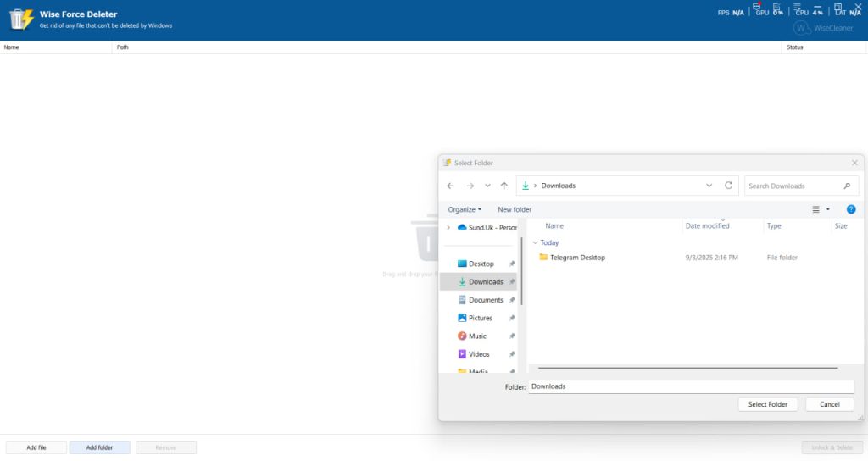Sort files by the Name column header

[554, 225]
